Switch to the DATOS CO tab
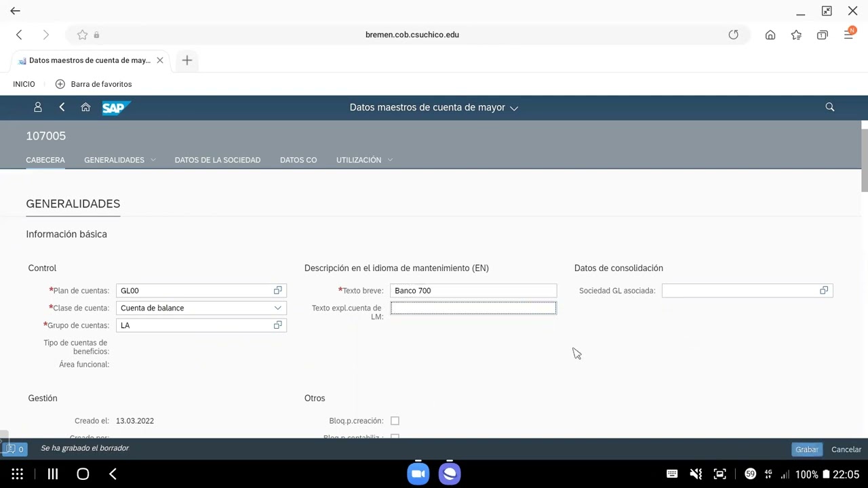This screenshot has width=868, height=488. [298, 160]
